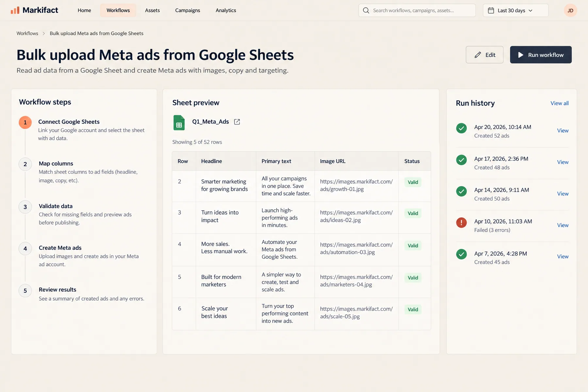Select step 3 circle Validate data
Screen dimensions: 588x392
tap(25, 207)
